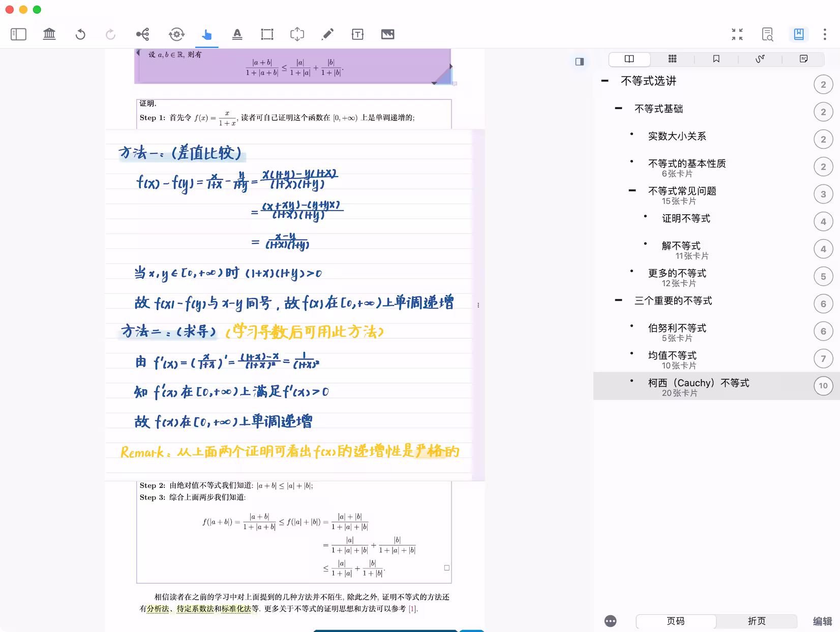Screen dimensions: 840x632
Task: Open the vertical three-dot more menu
Action: (x=825, y=34)
